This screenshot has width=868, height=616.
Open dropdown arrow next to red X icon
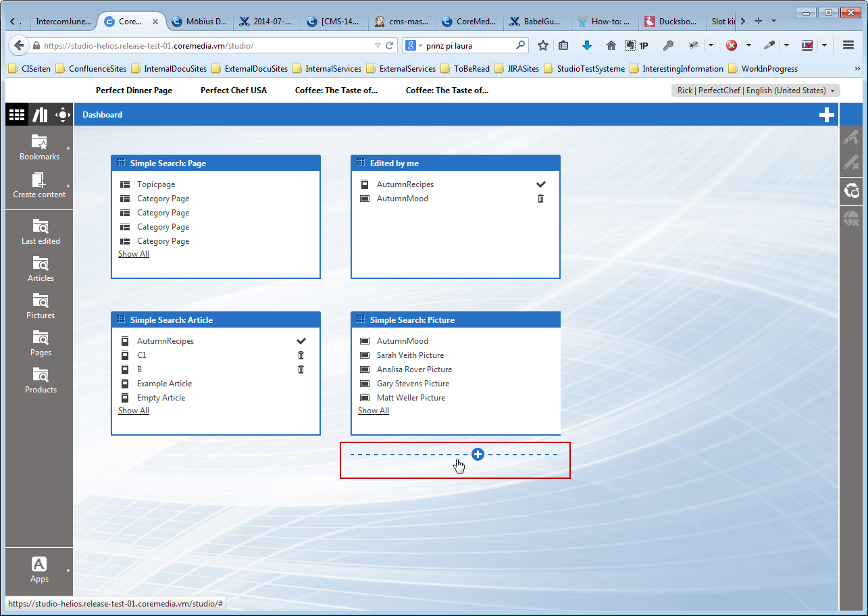pyautogui.click(x=748, y=45)
